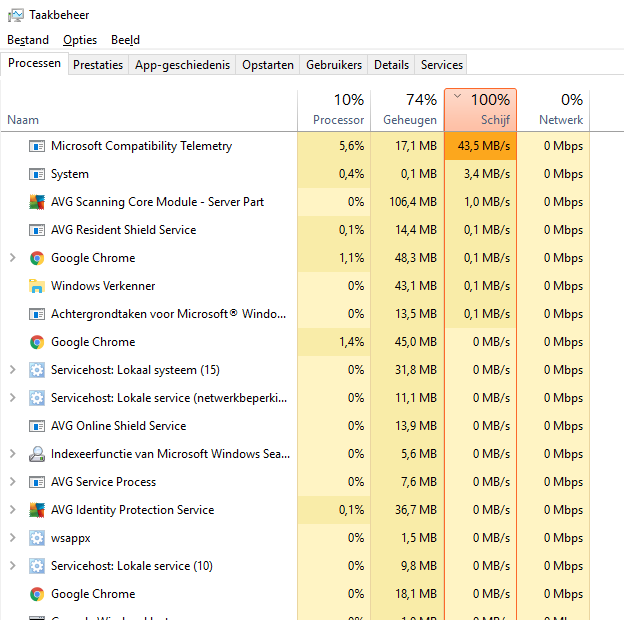Expand Servicehost: Lokale service (10)
Screen dimensions: 624x620
[x=13, y=565]
